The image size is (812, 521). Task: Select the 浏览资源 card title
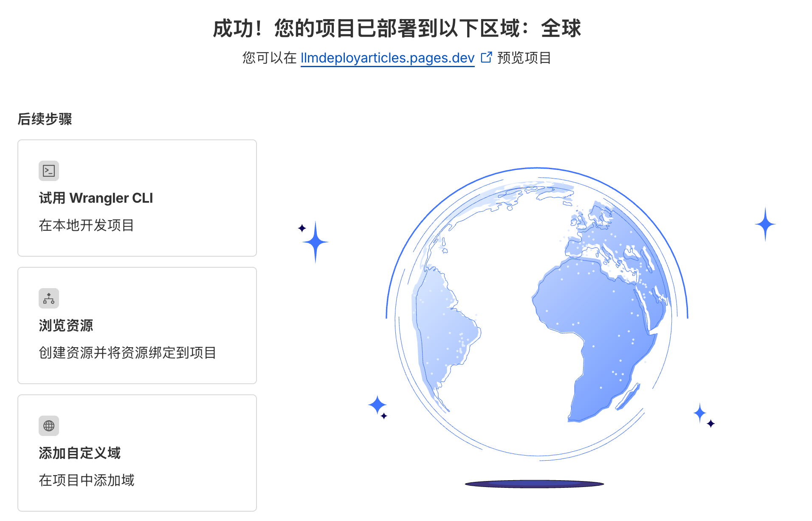coord(66,326)
